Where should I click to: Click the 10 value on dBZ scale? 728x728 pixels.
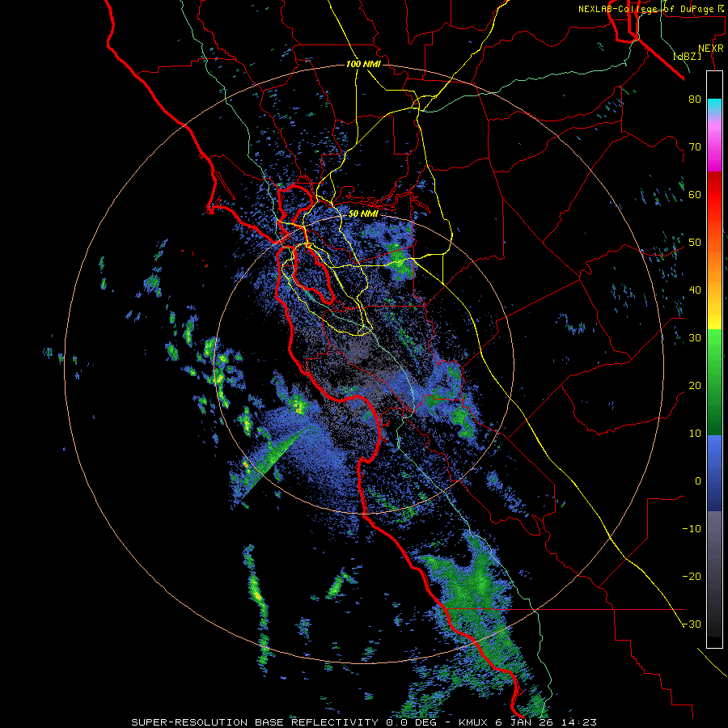pyautogui.click(x=695, y=434)
